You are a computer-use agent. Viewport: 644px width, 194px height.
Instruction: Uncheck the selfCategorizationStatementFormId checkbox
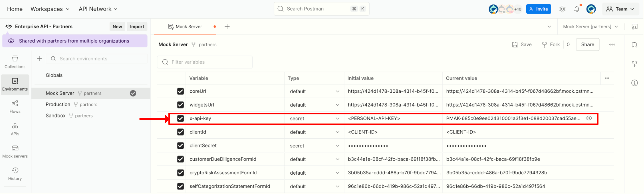(x=180, y=186)
